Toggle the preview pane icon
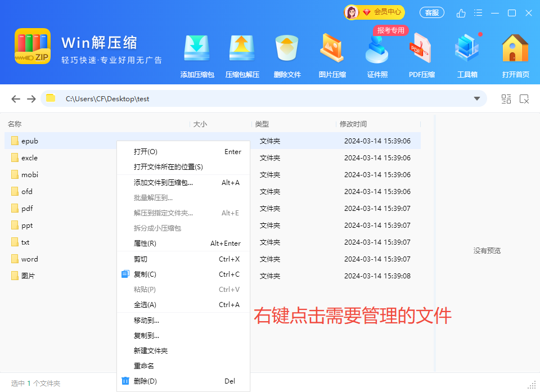This screenshot has width=540, height=392. pyautogui.click(x=524, y=99)
